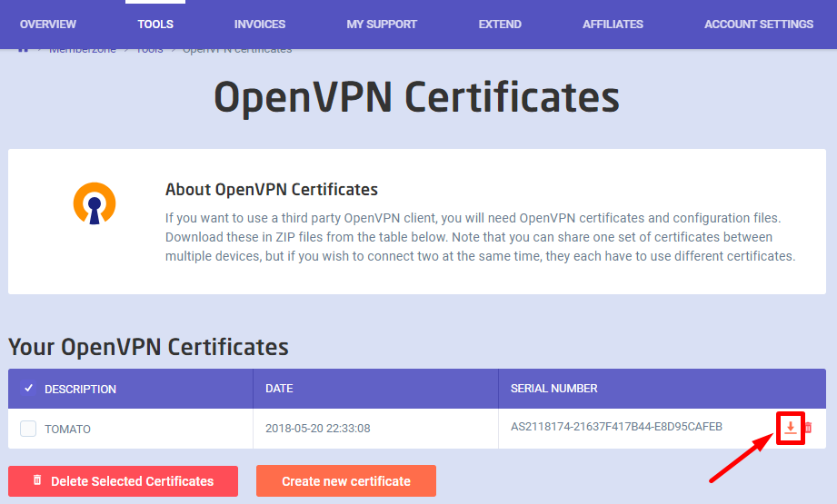Click the OpenVPN keyhole logo
837x504 pixels.
tap(95, 203)
